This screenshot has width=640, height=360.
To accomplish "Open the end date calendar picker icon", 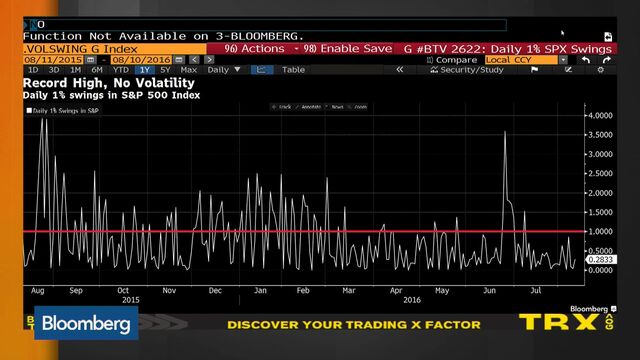I will tap(179, 60).
